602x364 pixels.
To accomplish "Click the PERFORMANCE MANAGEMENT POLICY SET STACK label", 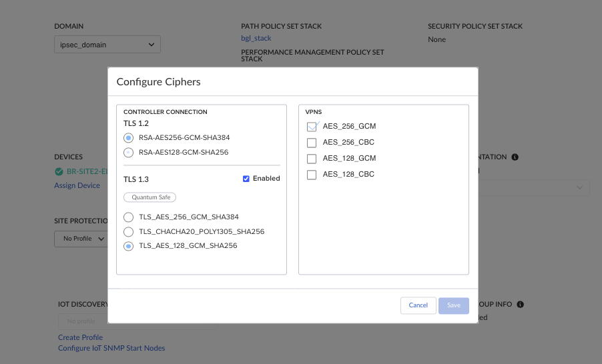I will click(312, 55).
